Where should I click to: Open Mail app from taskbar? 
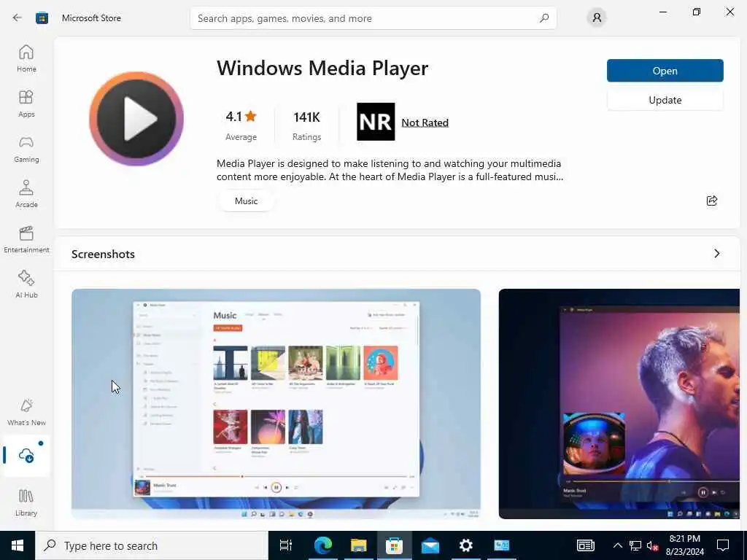coord(430,545)
